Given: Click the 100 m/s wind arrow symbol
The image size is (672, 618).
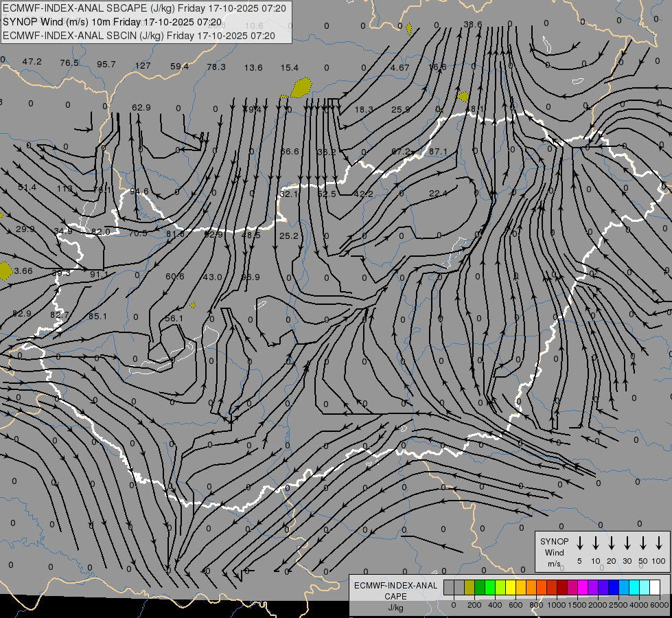Looking at the screenshot, I should (x=659, y=543).
